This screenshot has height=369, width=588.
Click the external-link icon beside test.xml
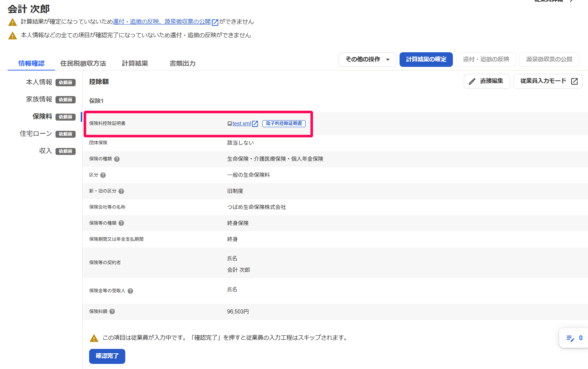click(x=255, y=124)
